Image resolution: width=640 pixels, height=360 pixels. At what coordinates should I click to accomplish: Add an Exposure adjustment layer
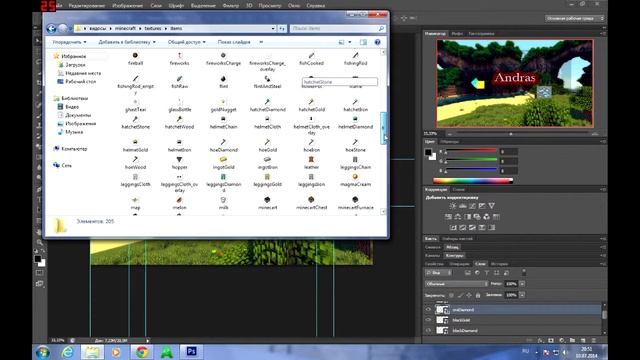(482, 206)
